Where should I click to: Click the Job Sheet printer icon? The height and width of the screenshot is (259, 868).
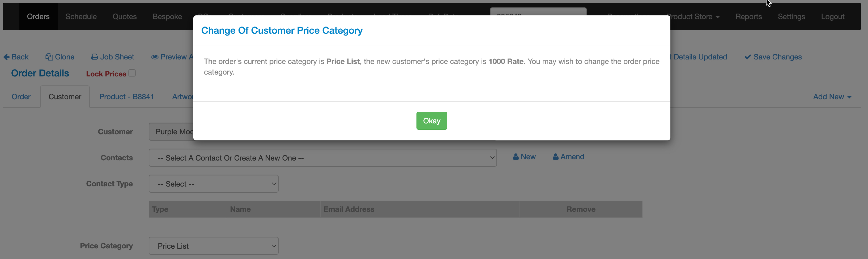click(x=95, y=57)
